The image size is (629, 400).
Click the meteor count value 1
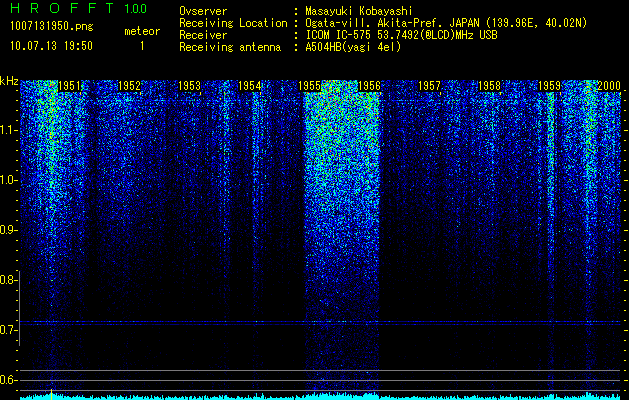point(142,46)
